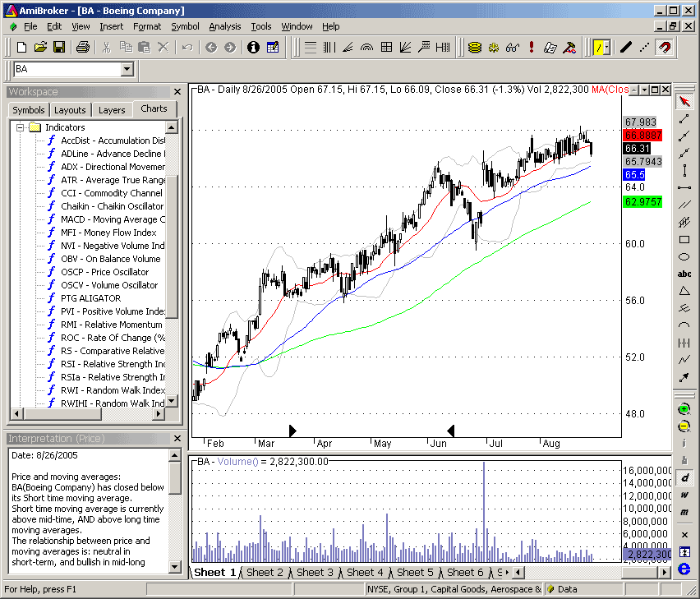Image resolution: width=700 pixels, height=599 pixels.
Task: Open the Internet Explorer web icon
Action: pos(684,569)
